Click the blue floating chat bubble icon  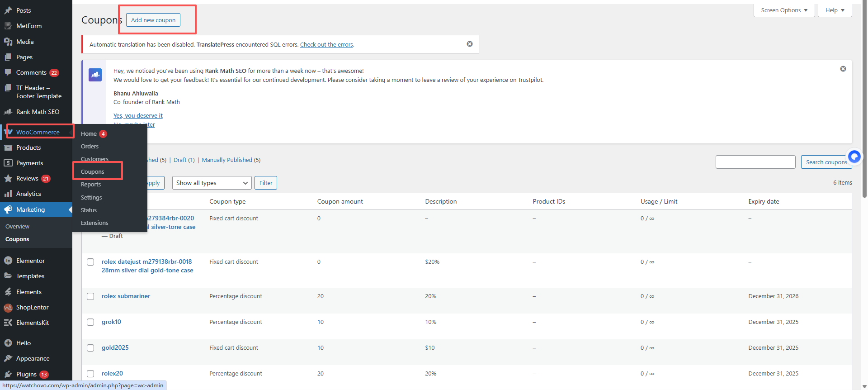[x=854, y=157]
